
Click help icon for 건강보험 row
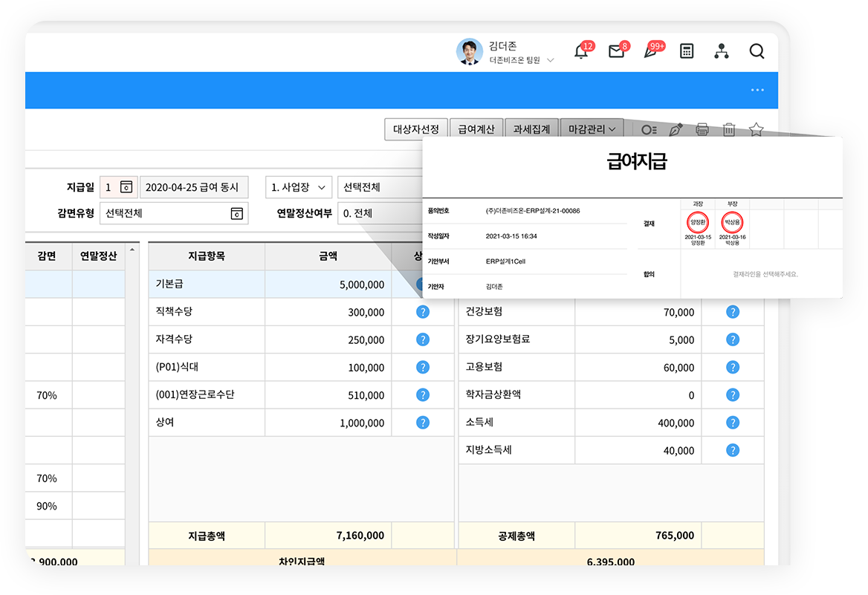coord(733,312)
